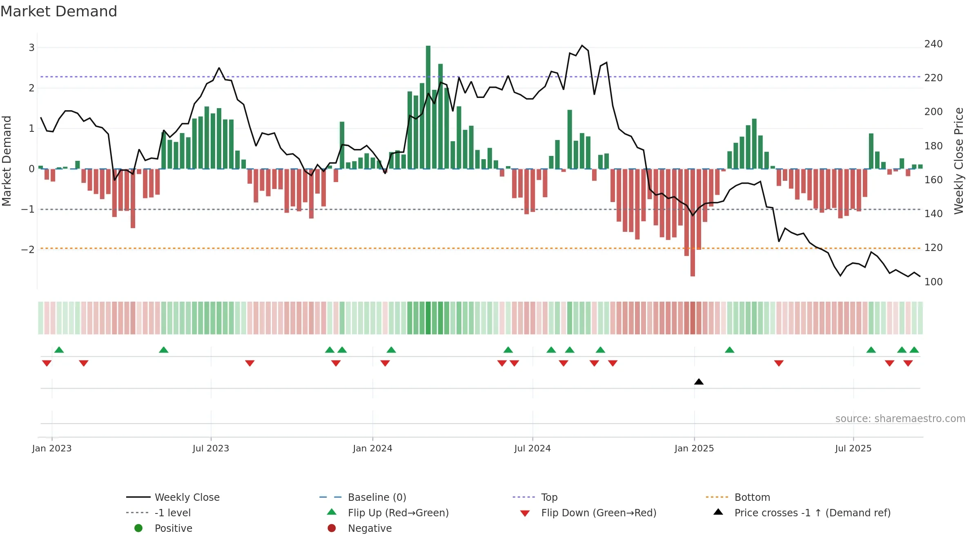Screen dimensions: 980x551
Task: Click the tallest green demand bar
Action: pyautogui.click(x=428, y=107)
